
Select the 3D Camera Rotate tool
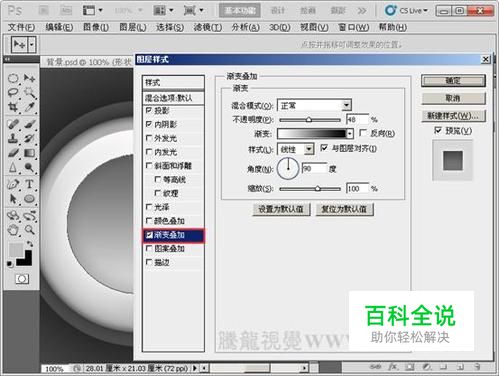point(29,215)
